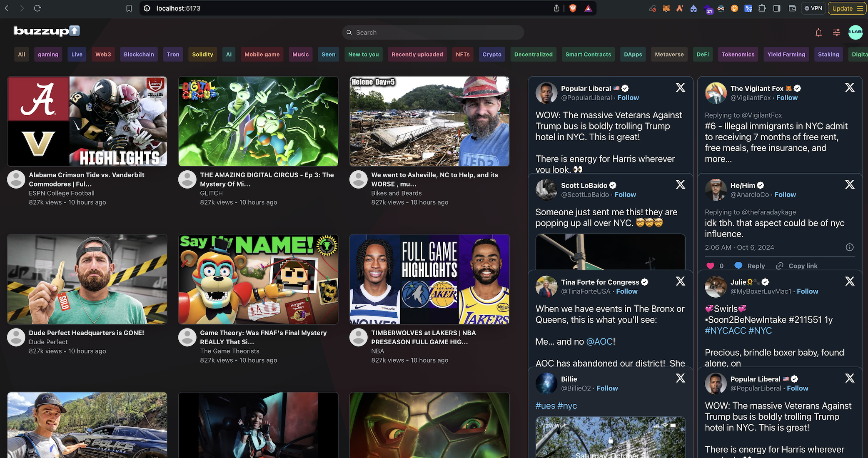The image size is (868, 458).
Task: Select the Blockchain category tab
Action: click(139, 55)
